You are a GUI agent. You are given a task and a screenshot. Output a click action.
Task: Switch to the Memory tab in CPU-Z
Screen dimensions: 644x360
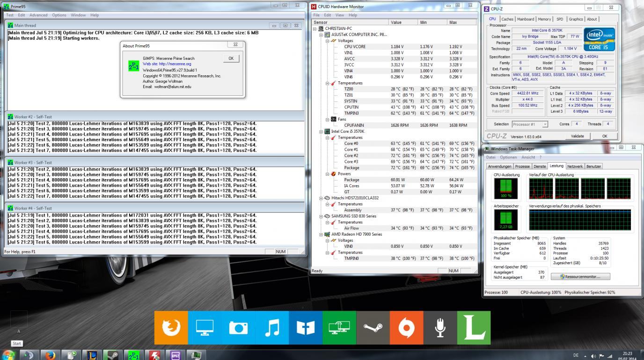click(x=544, y=19)
